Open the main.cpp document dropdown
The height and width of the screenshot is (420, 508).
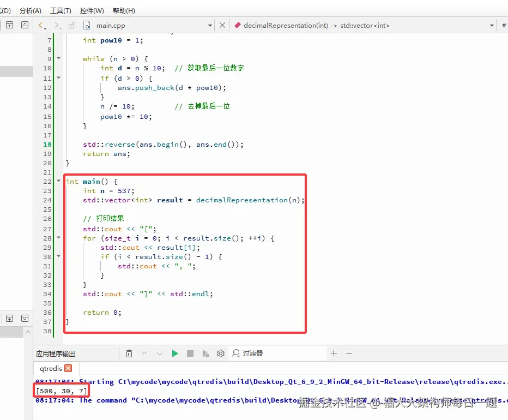(x=210, y=25)
